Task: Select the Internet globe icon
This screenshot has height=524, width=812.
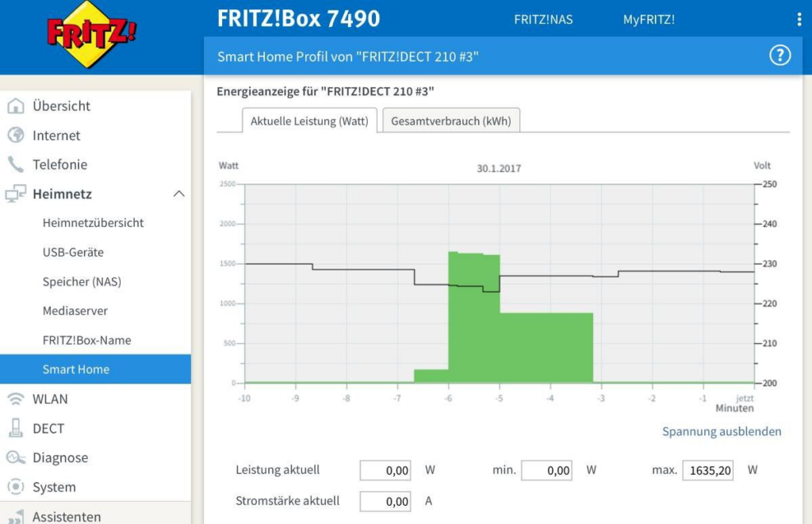Action: click(15, 135)
